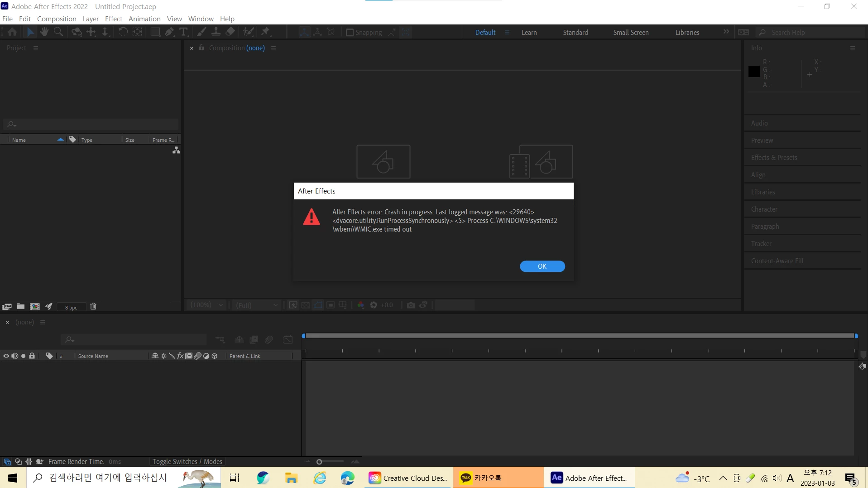The image size is (868, 488).
Task: Click the work area bar start handle
Action: pyautogui.click(x=303, y=336)
